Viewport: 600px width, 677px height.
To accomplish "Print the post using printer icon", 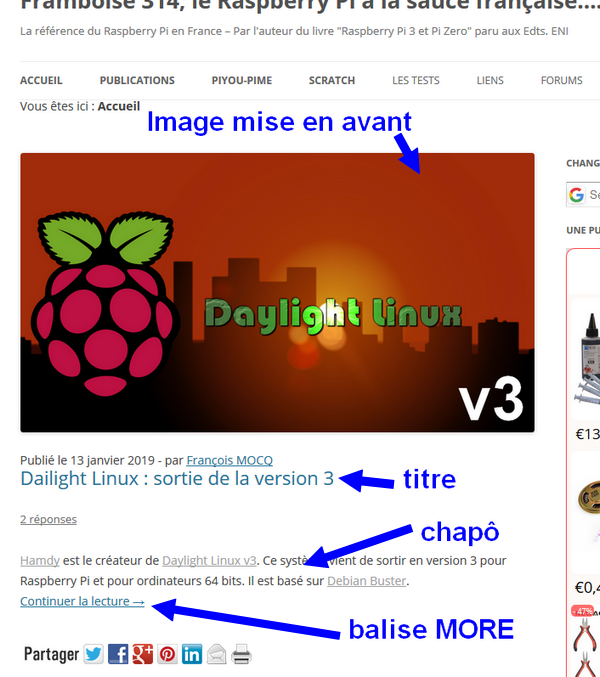I will (x=241, y=654).
